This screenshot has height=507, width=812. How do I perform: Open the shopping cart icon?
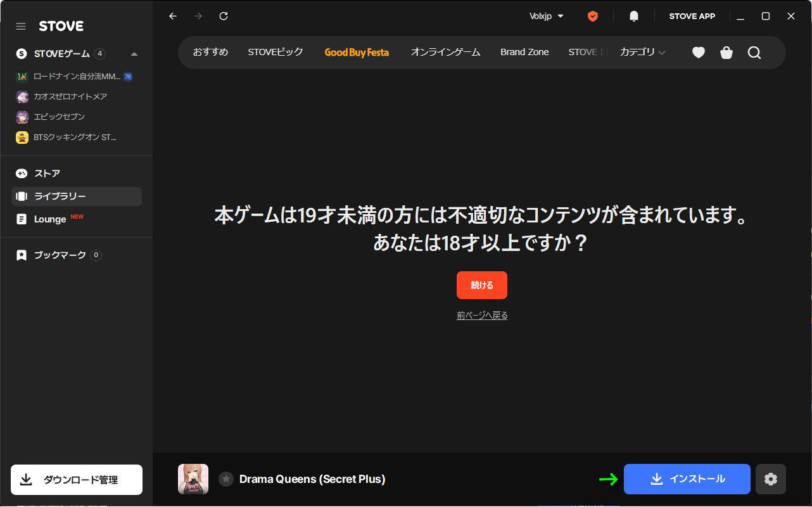(x=726, y=53)
